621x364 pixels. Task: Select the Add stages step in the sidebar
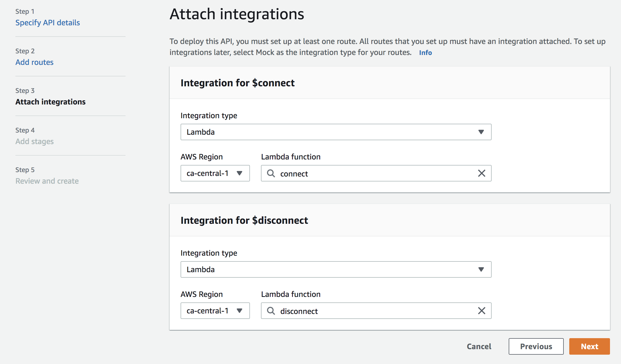[34, 141]
